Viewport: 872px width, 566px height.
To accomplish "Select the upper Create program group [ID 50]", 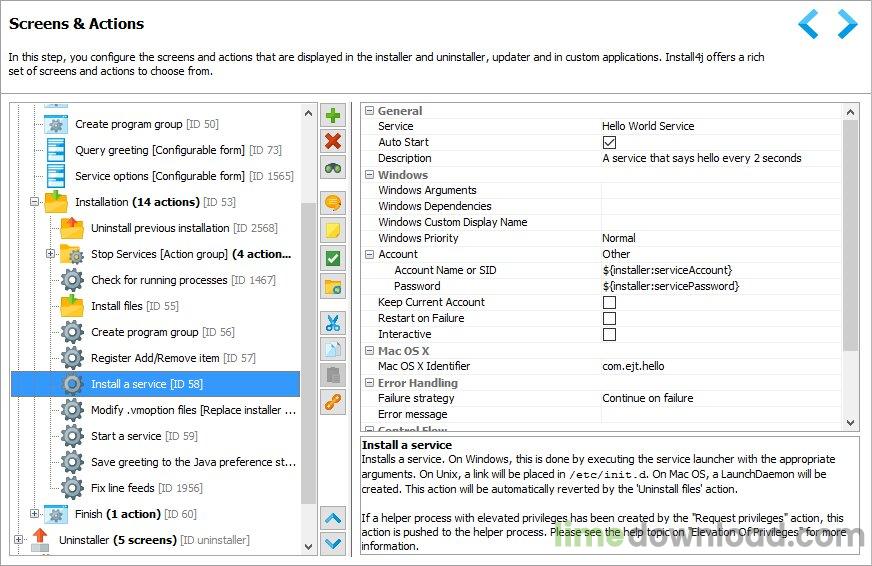I will [147, 124].
